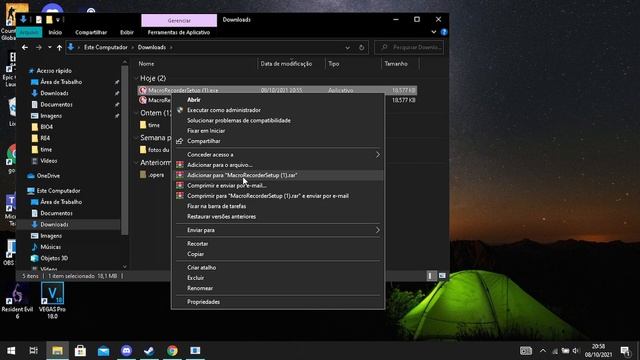This screenshot has width=640, height=360.
Task: Open the Explorer help icon
Action: pos(444,32)
